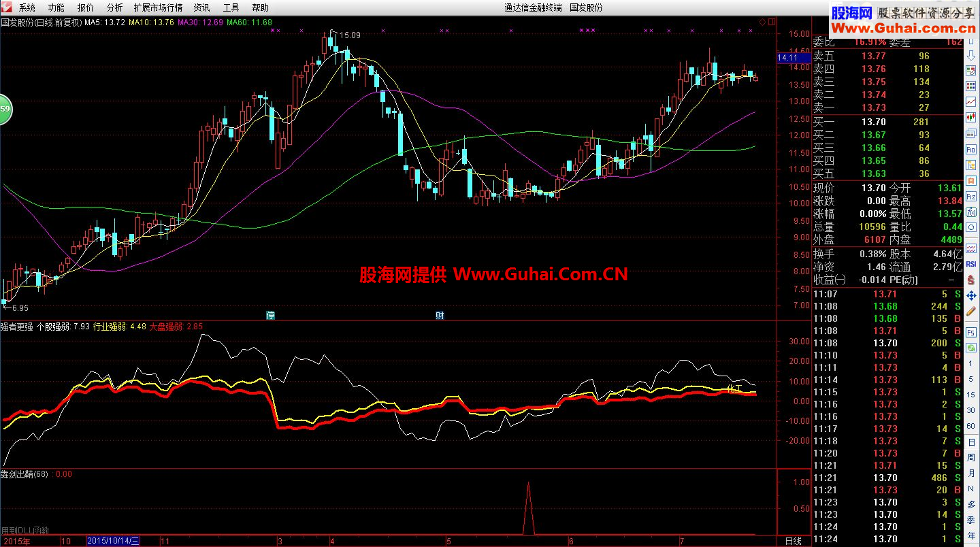Screen dimensions: 980x547
Task: Switch to 1-minute period
Action: click(x=971, y=363)
